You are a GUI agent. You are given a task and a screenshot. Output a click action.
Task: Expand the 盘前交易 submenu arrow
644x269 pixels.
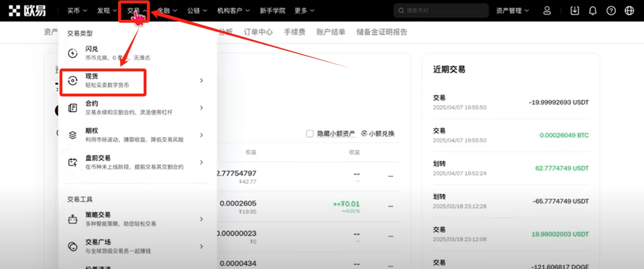click(x=201, y=162)
